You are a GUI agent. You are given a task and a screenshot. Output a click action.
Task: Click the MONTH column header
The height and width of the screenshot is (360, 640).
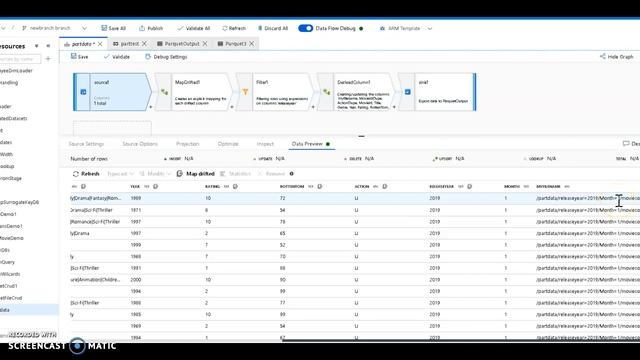pyautogui.click(x=512, y=187)
